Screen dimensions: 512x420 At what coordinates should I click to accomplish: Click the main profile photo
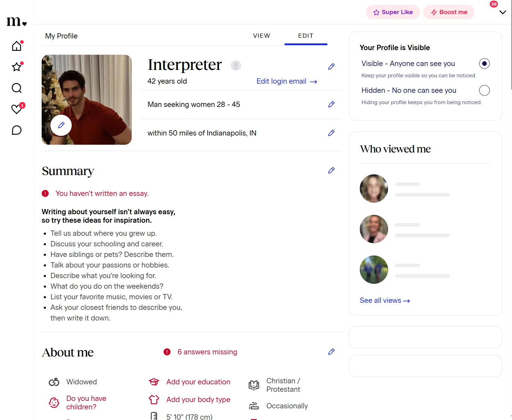point(87,100)
